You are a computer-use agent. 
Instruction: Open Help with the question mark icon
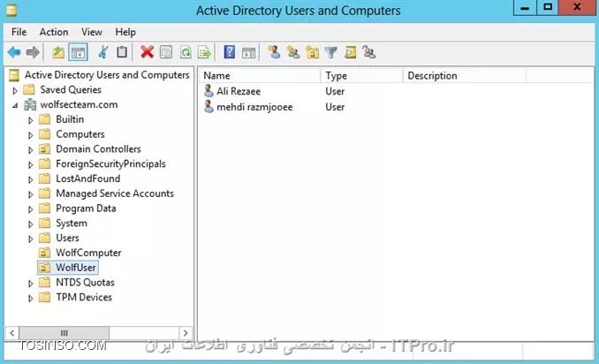pyautogui.click(x=229, y=52)
